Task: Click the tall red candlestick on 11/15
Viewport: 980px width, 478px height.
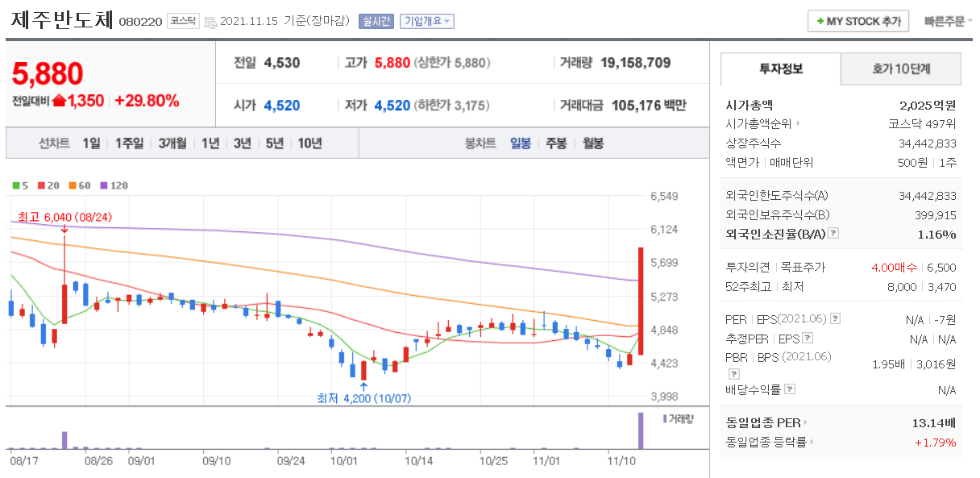Action: 641,300
